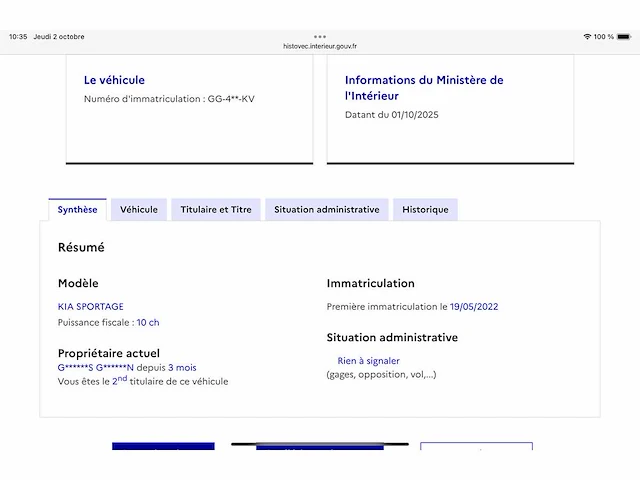Tap the 10:35 clock in status bar
Screen dimensions: 640x480
click(18, 37)
